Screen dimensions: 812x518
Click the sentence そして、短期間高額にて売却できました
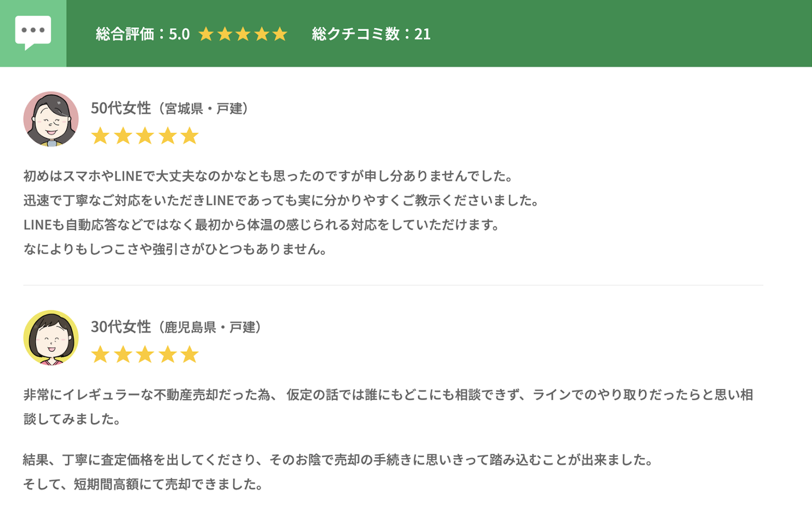(143, 484)
